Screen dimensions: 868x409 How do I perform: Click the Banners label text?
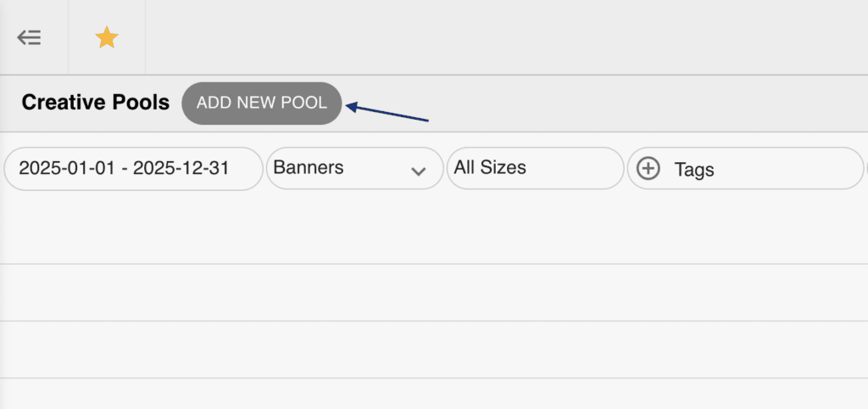tap(309, 168)
